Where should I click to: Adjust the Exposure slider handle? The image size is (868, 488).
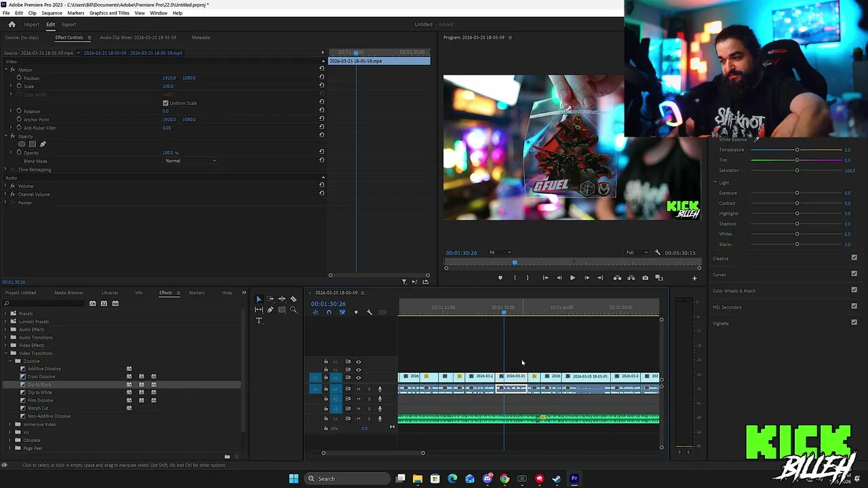[797, 193]
